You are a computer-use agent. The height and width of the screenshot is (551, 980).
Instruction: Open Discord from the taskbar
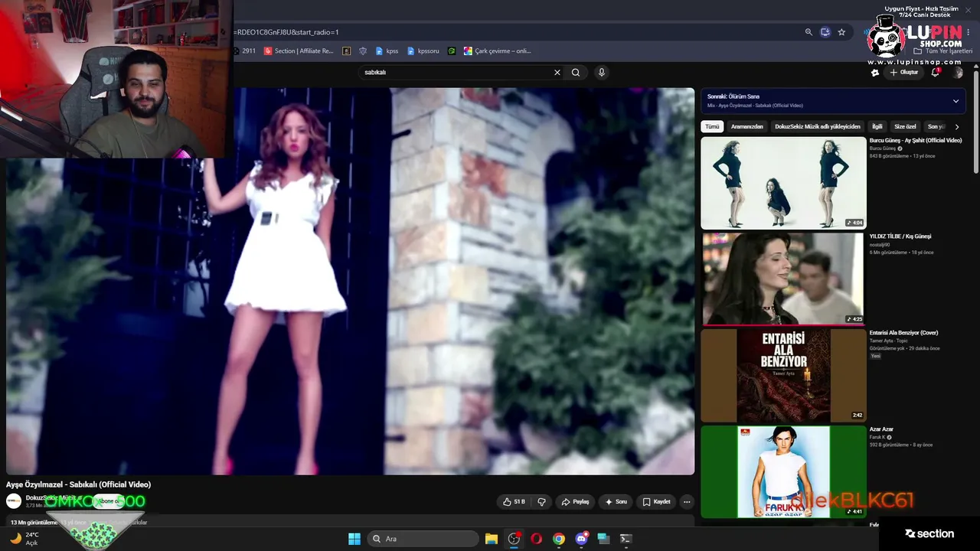point(581,539)
